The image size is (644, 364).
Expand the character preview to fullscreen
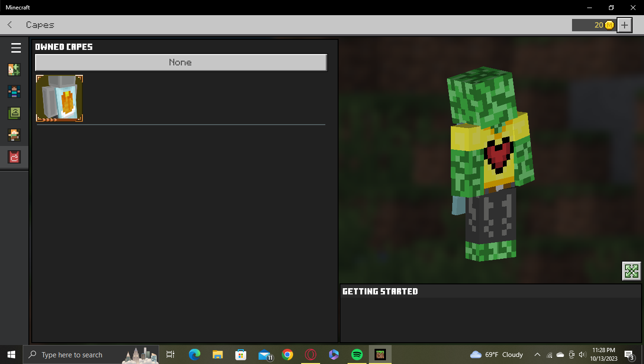coord(632,271)
